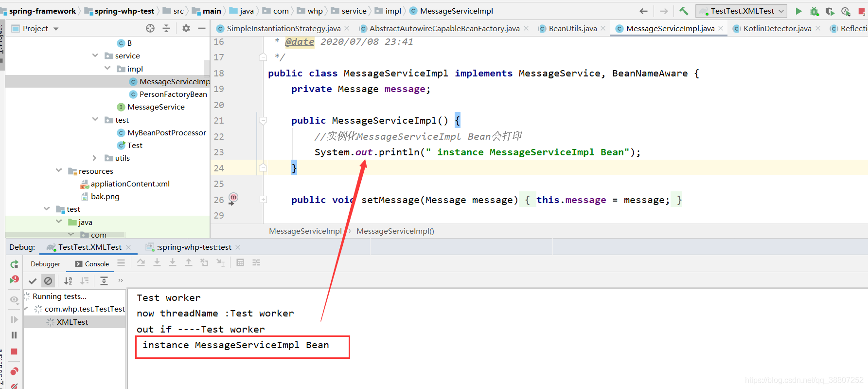Viewport: 868px width, 389px height.
Task: Toggle show passed tests checkmark
Action: [x=33, y=281]
